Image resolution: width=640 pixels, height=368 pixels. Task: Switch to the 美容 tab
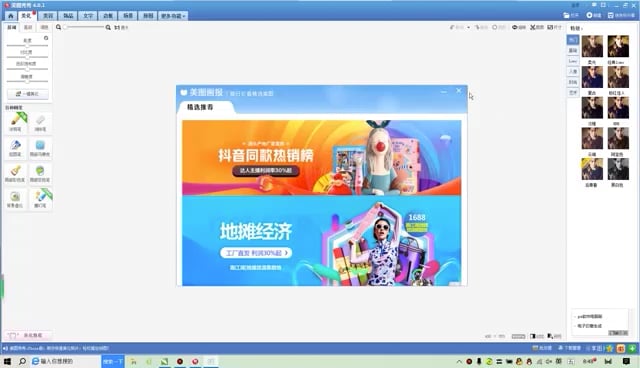point(48,16)
